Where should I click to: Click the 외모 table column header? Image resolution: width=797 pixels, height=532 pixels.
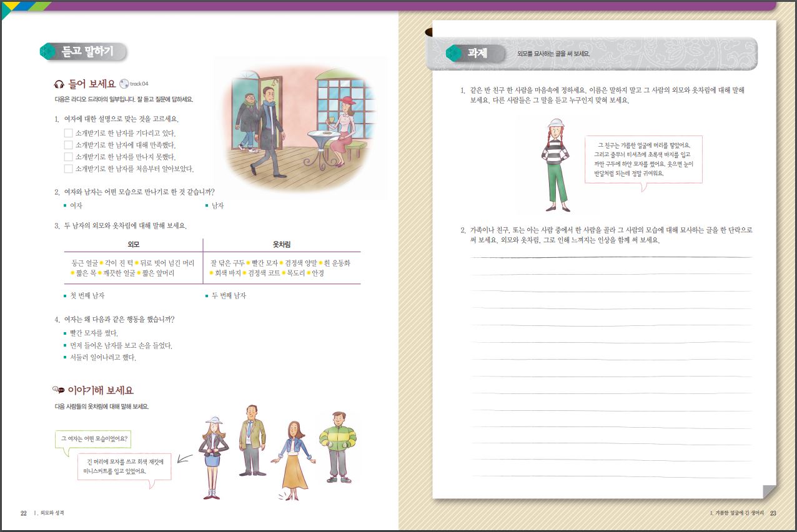point(133,244)
